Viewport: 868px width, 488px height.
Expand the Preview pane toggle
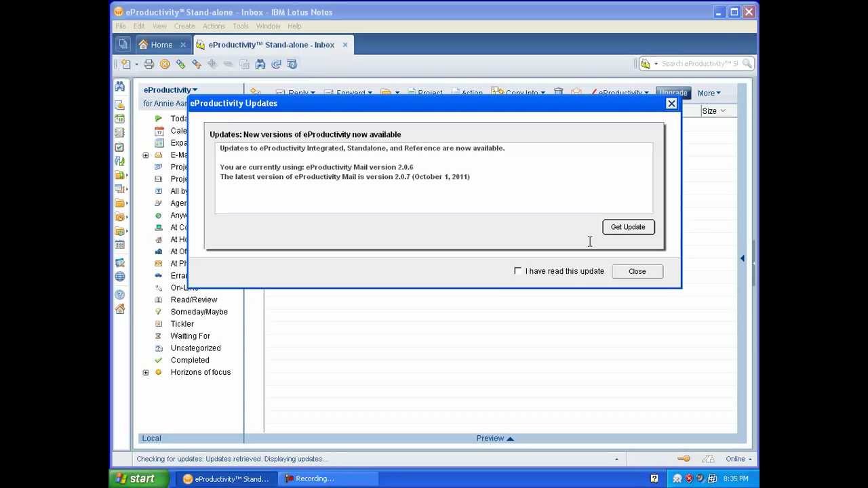[x=495, y=439]
